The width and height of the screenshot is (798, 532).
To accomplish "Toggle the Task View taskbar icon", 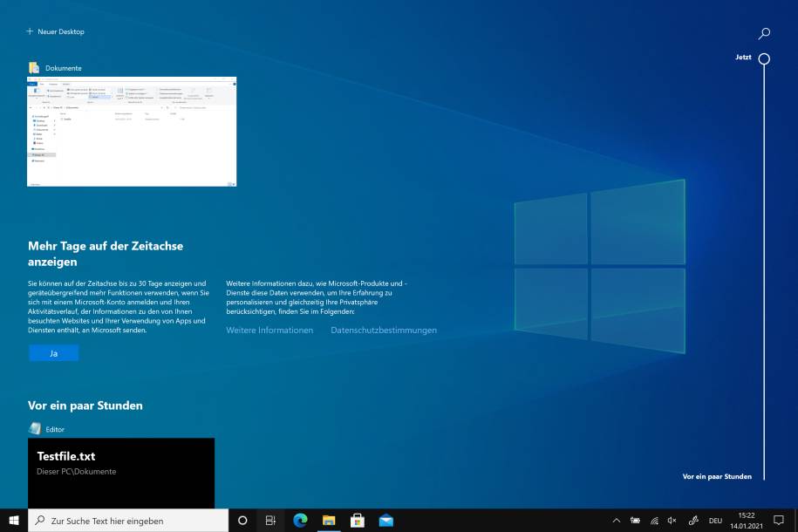I will pyautogui.click(x=270, y=521).
